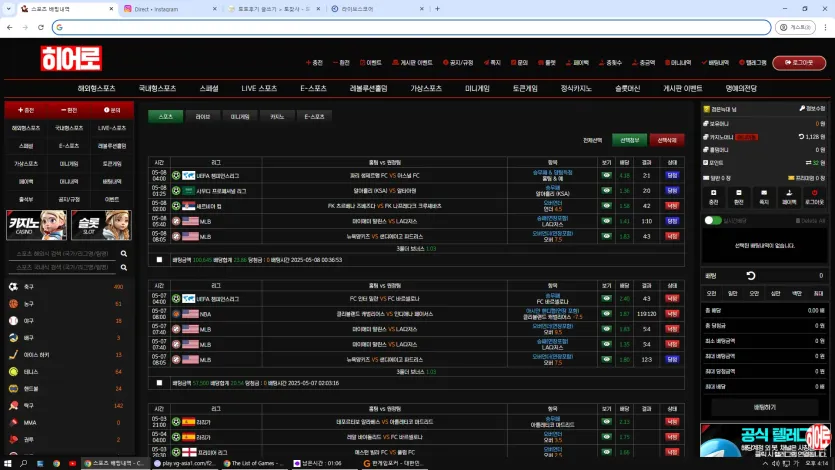Tick the checkbox of the 05-07 bet slip

pos(159,383)
